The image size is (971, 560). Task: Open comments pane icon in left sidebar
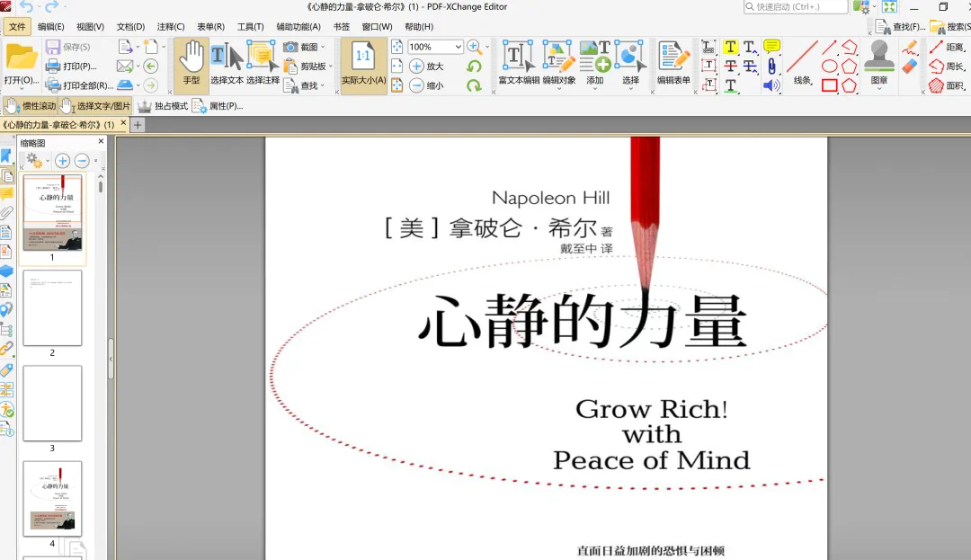(6, 194)
